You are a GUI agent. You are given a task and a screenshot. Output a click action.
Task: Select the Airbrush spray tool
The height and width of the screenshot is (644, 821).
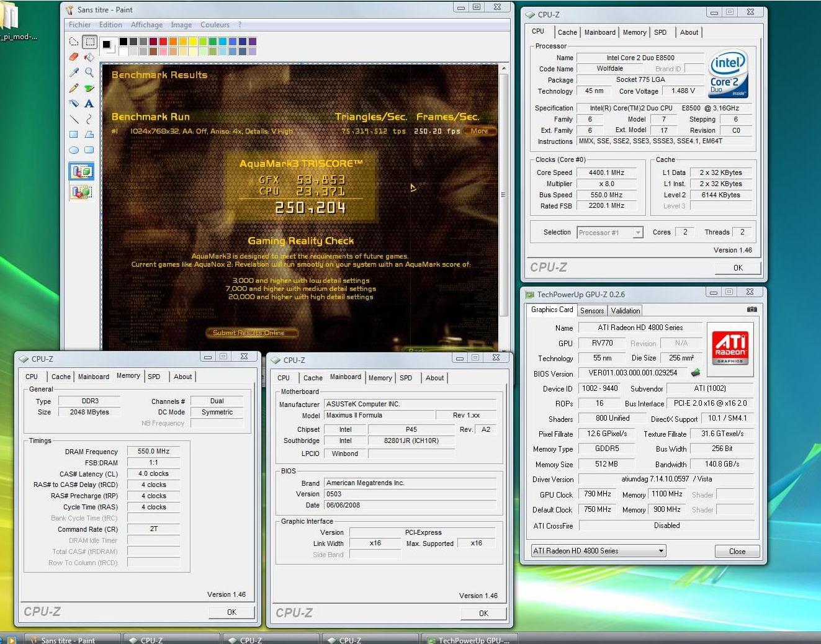[74, 104]
